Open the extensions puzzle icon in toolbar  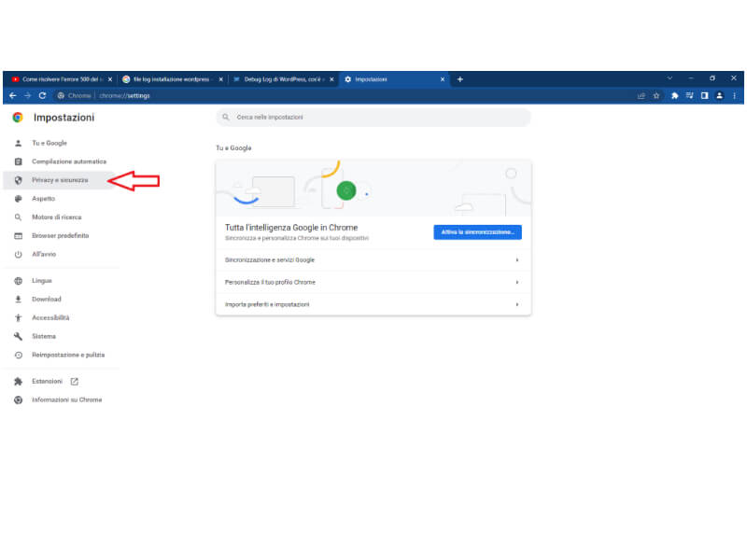click(674, 96)
